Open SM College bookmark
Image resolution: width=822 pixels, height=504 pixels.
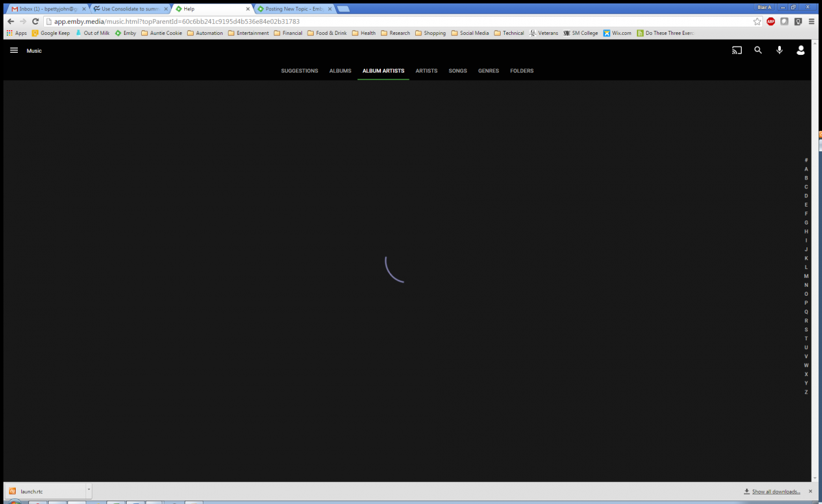(x=580, y=33)
